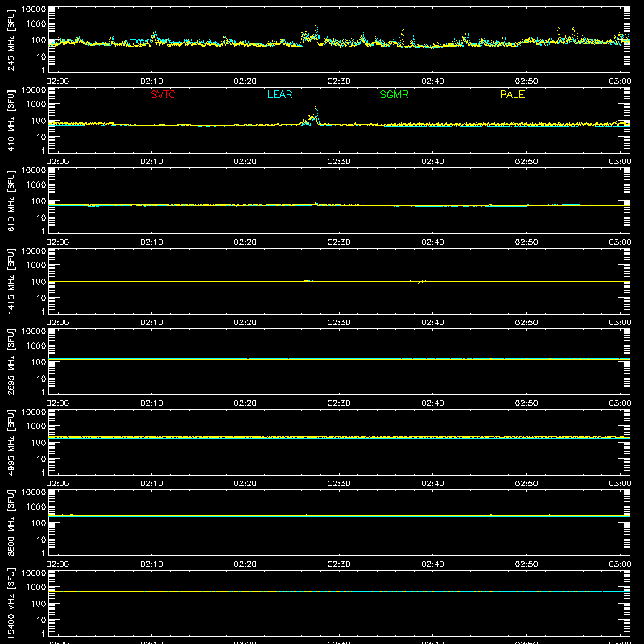
Task: Click the 10 tick value on 1415 MHz axis
Action: pyautogui.click(x=41, y=298)
